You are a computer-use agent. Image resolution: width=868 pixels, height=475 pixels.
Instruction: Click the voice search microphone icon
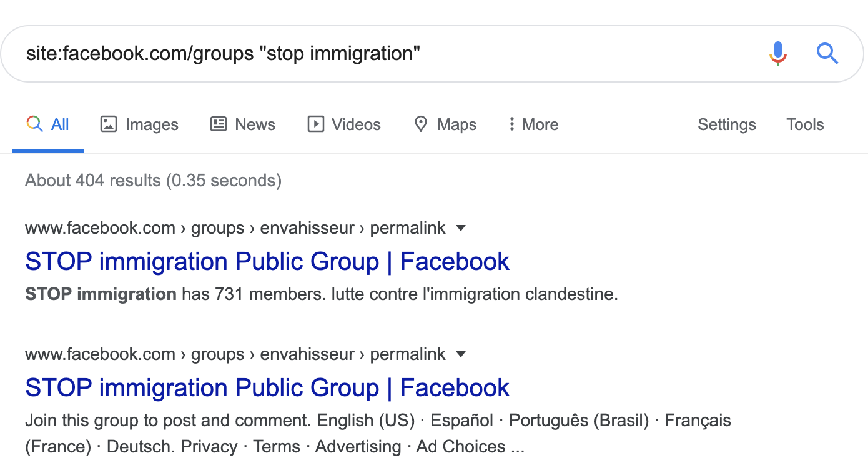777,54
